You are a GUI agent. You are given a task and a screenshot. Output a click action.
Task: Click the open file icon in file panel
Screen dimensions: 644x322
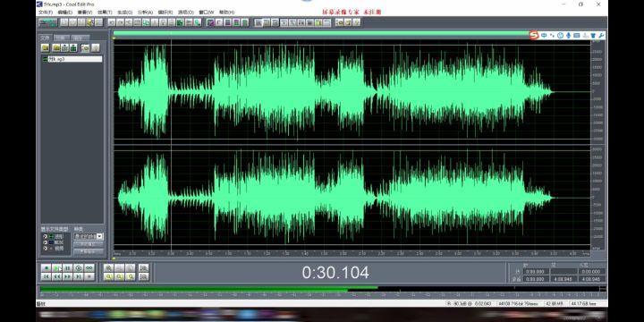tap(46, 48)
